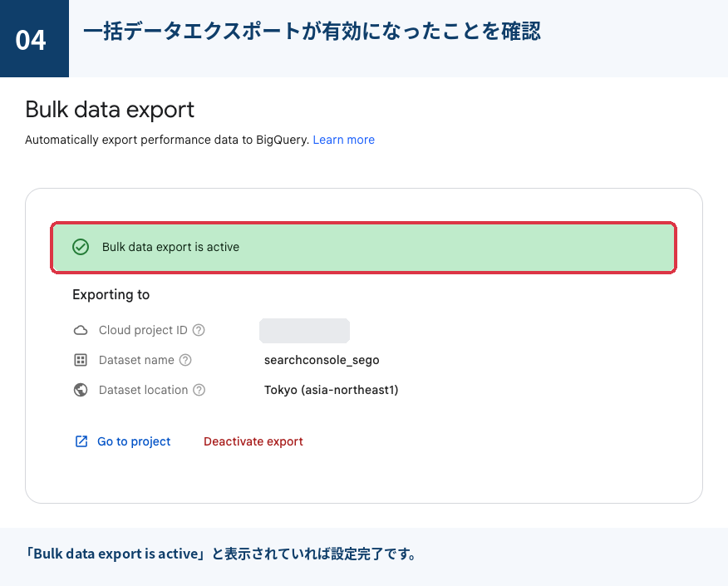Viewport: 728px width, 586px height.
Task: Click the 'Bulk data export is active' message
Action: point(170,247)
